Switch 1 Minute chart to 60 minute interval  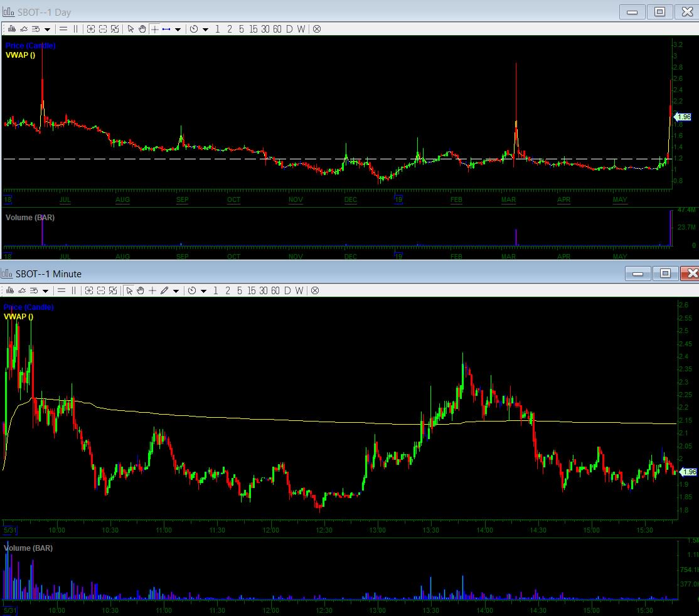[x=275, y=290]
